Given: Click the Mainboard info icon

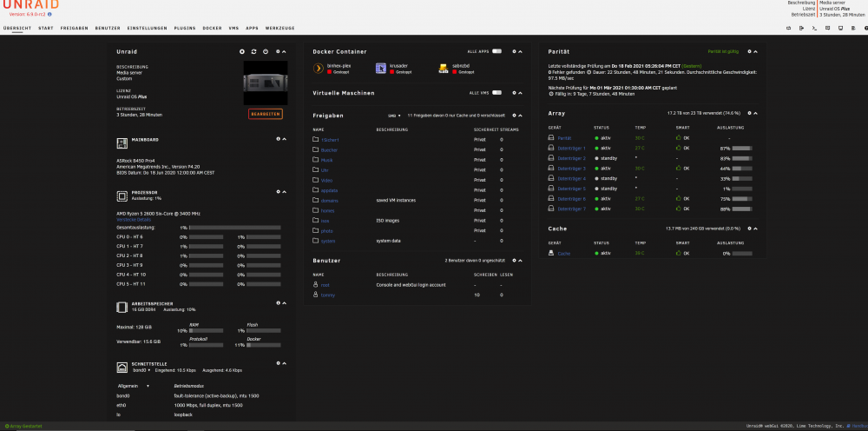Looking at the screenshot, I should tap(278, 139).
